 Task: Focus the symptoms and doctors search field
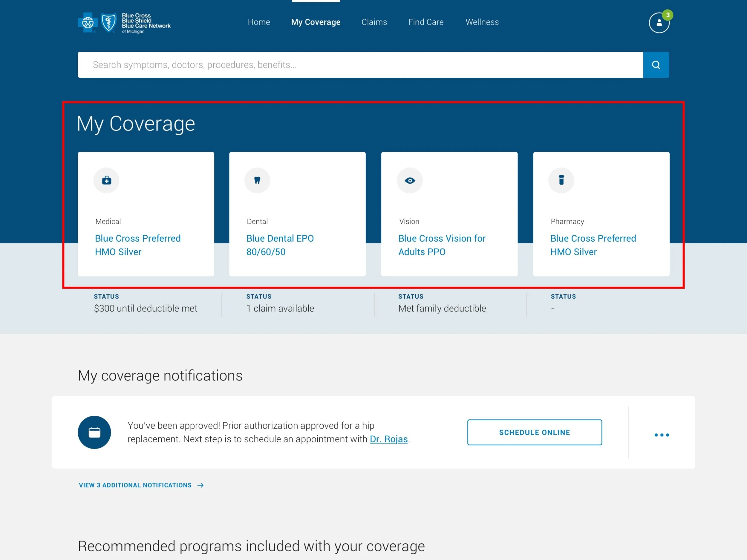360,65
